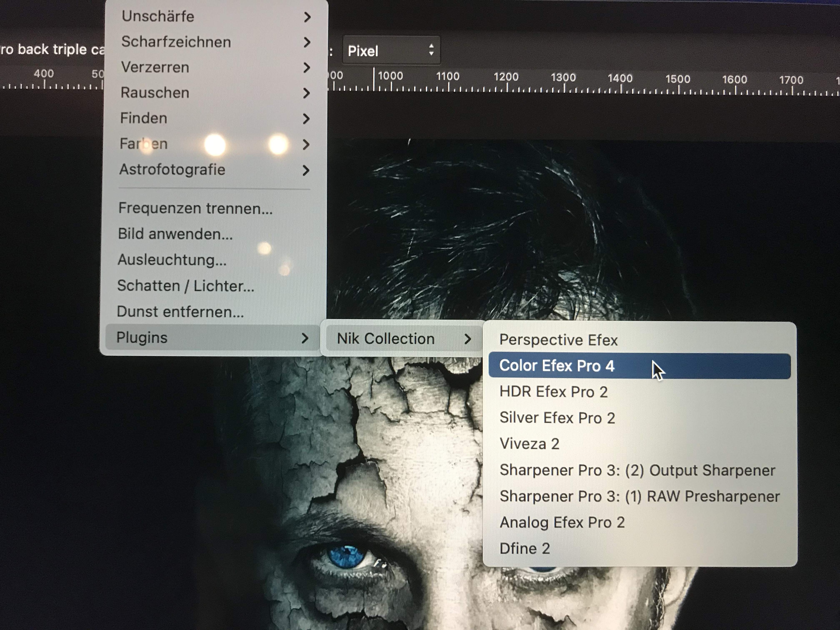Click the blue eye in the portrait
Viewport: 840px width, 630px height.
[x=346, y=557]
